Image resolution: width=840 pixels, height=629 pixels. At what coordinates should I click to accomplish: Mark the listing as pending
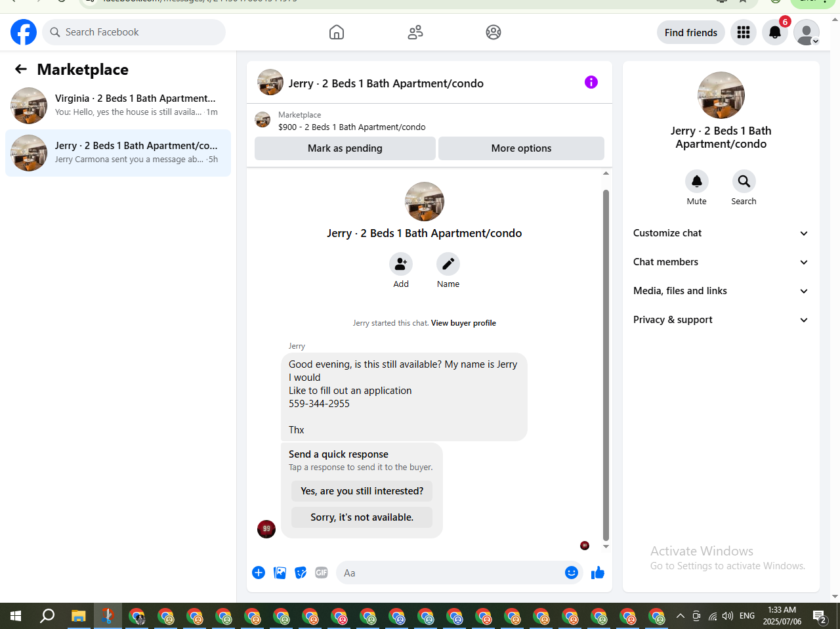345,148
